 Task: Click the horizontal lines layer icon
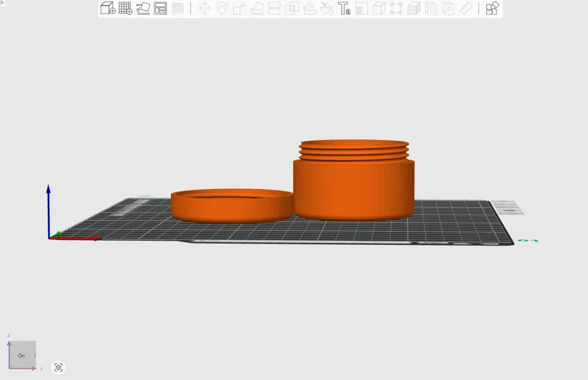[x=178, y=8]
